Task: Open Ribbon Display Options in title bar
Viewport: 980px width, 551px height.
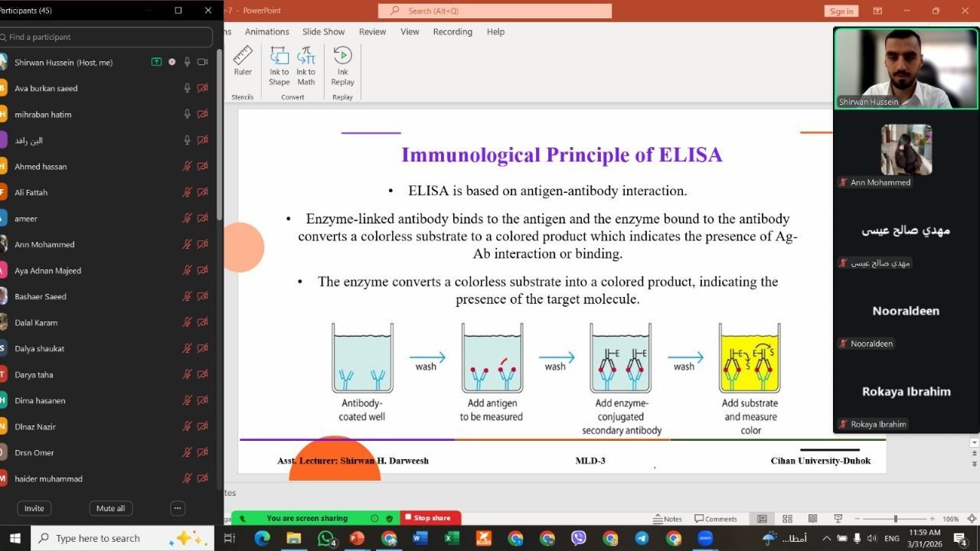Action: tap(878, 11)
